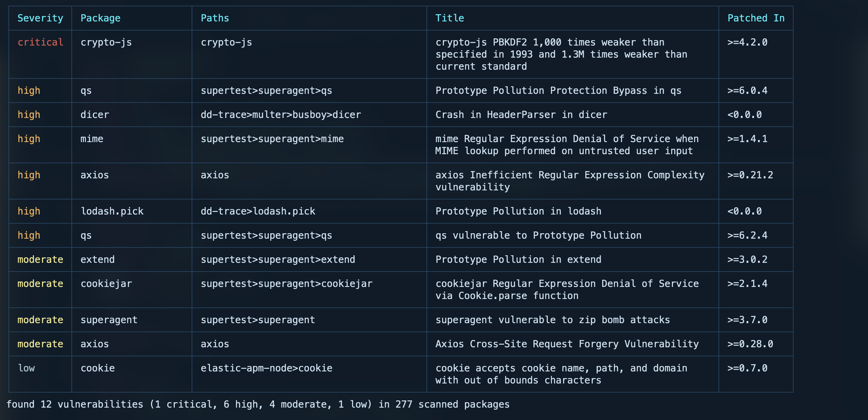Click the low severity label

coord(26,368)
